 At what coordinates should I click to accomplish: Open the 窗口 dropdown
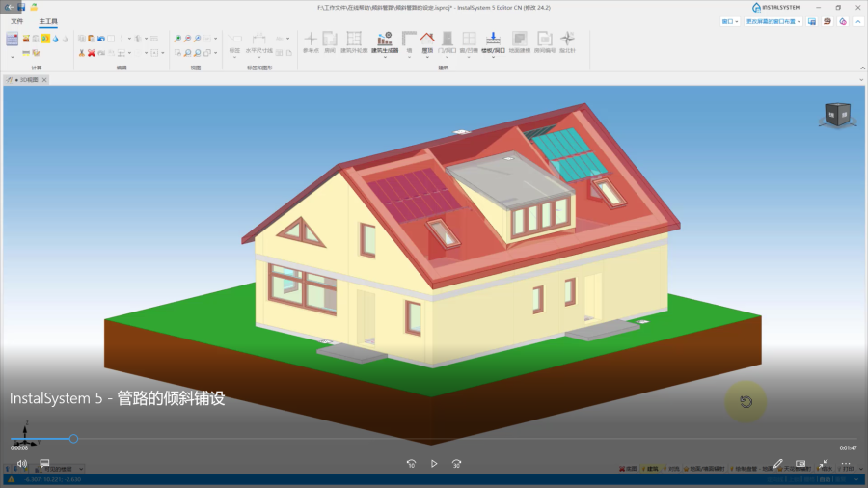(x=730, y=21)
